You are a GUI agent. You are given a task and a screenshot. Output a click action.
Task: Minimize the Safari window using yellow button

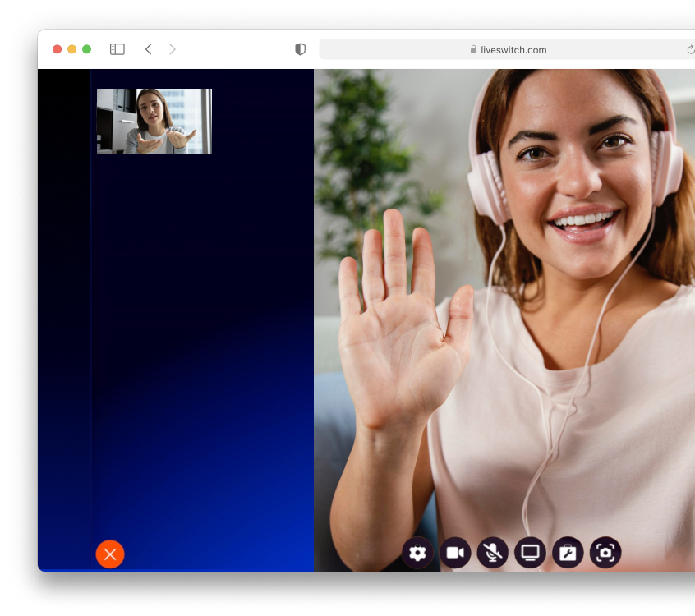[x=72, y=49]
